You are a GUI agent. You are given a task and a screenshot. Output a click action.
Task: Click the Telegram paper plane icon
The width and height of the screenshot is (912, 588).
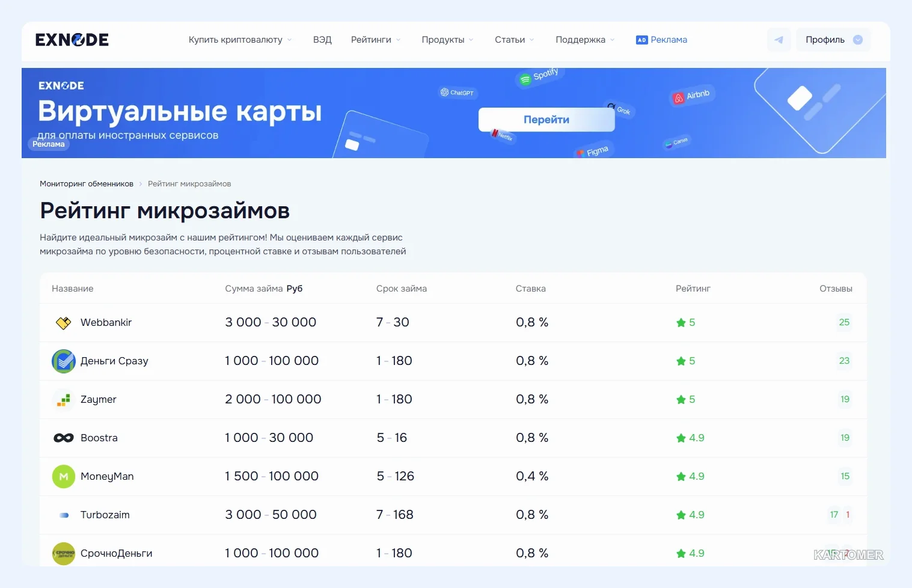coord(779,40)
